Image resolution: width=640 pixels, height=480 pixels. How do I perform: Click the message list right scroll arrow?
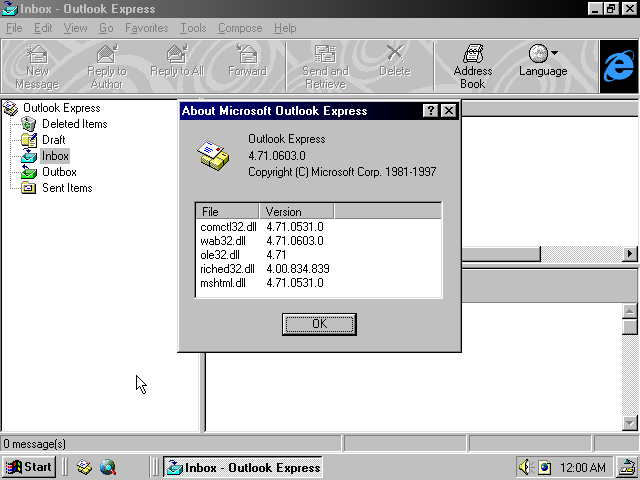(630, 254)
